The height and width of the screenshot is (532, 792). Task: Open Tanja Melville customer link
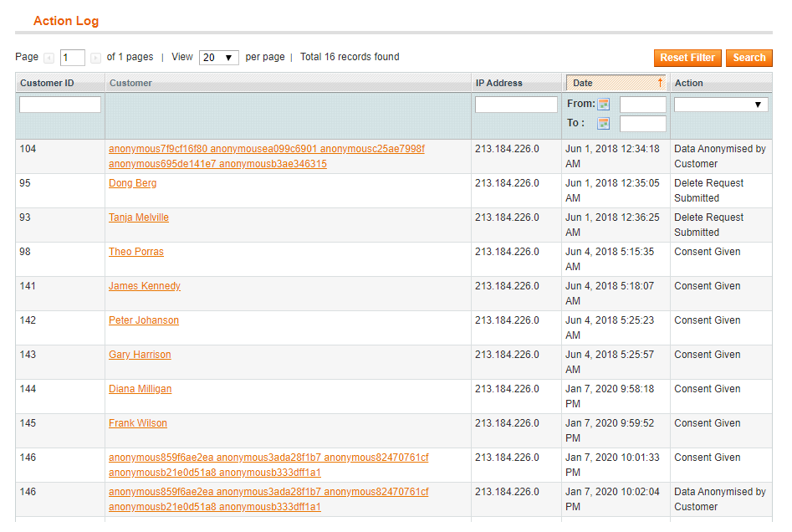click(x=139, y=217)
